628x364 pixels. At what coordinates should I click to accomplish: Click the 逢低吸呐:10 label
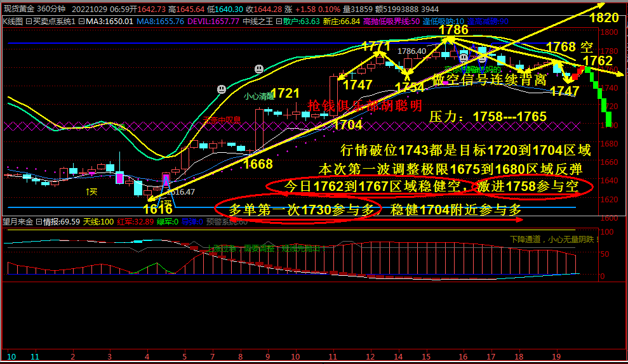tap(443, 21)
